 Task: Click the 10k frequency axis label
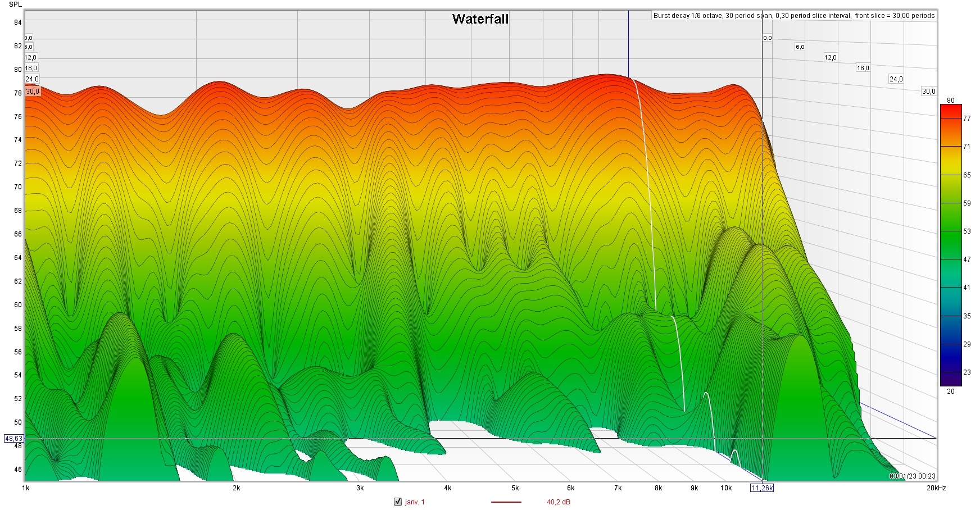click(x=726, y=488)
